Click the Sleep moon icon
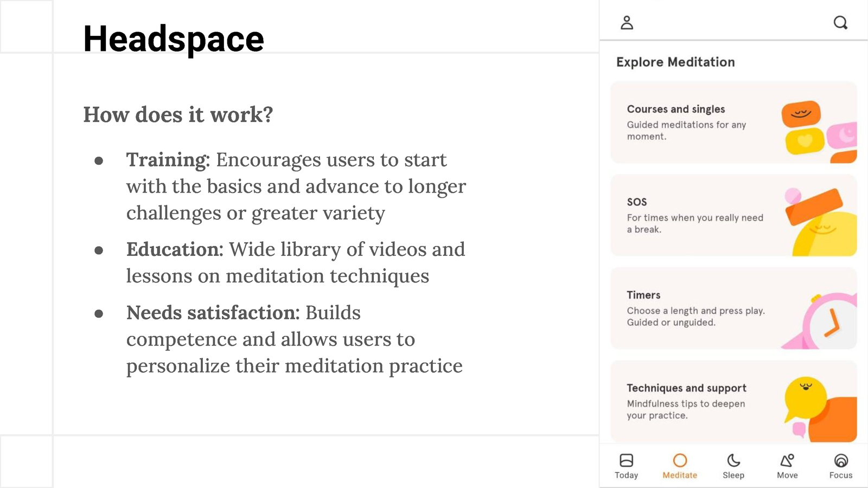Image resolution: width=868 pixels, height=488 pixels. pos(733,460)
